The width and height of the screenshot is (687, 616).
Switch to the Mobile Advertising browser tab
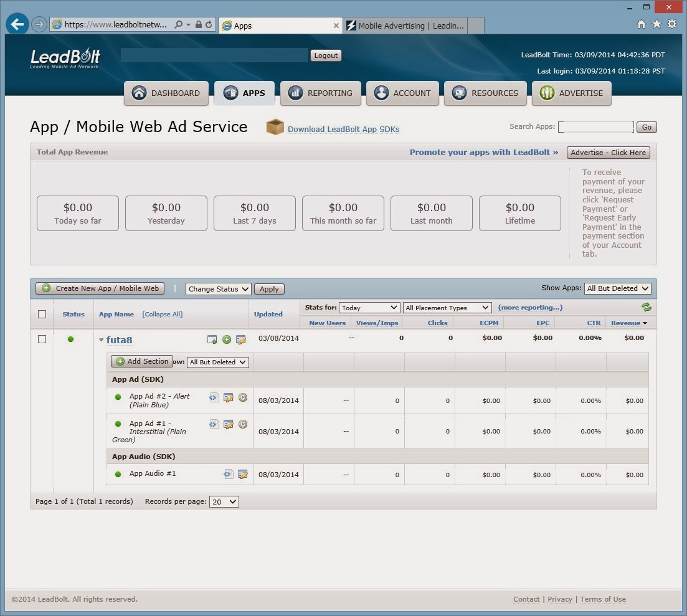coord(405,26)
